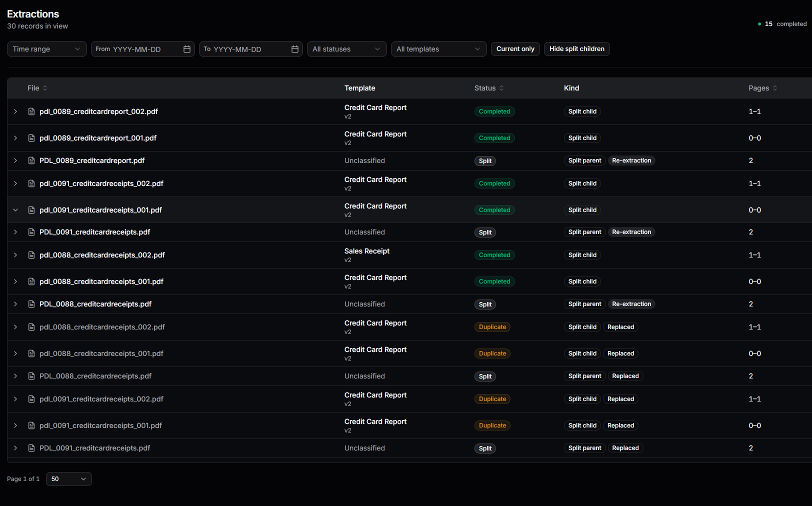
Task: Click file icon of pdl_0089_creditcardreport_001.pdf
Action: click(31, 138)
